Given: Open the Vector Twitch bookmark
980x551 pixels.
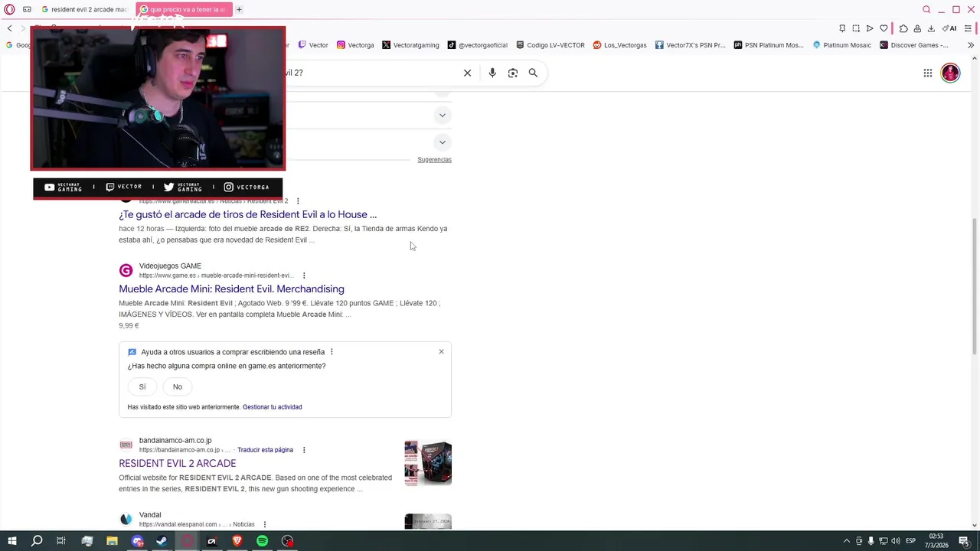Looking at the screenshot, I should click(313, 45).
